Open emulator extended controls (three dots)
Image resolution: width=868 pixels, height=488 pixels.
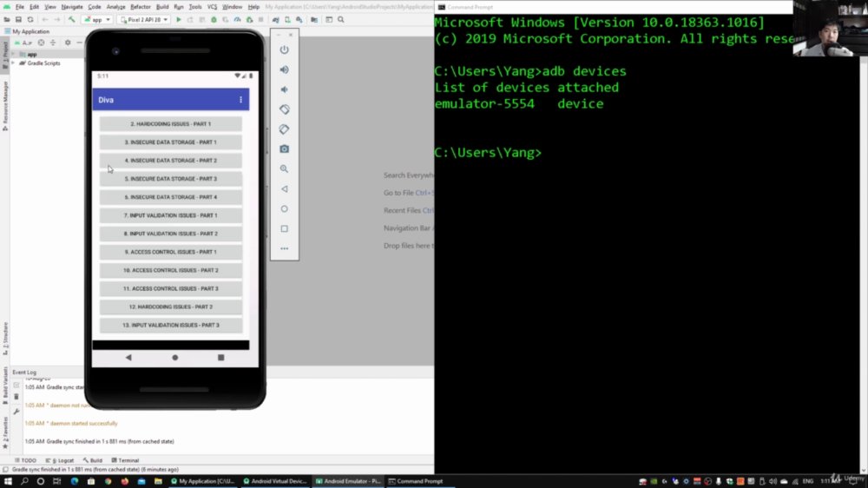284,248
